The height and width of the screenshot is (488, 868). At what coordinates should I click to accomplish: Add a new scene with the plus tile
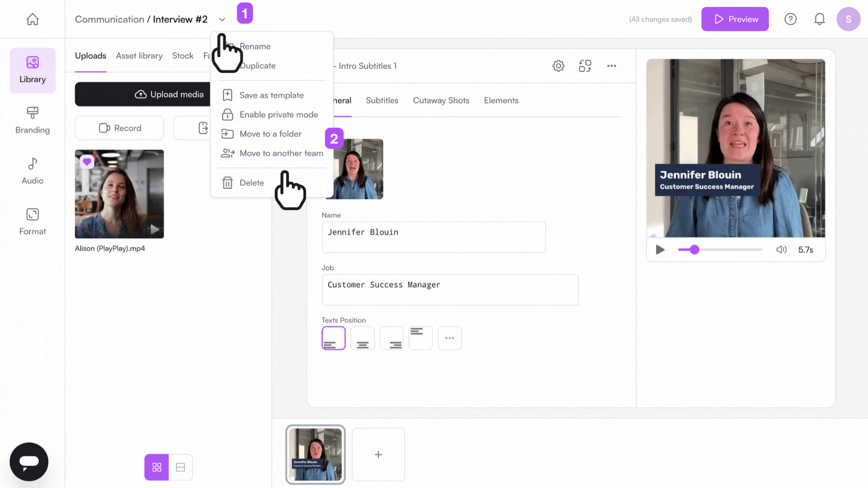coord(378,455)
